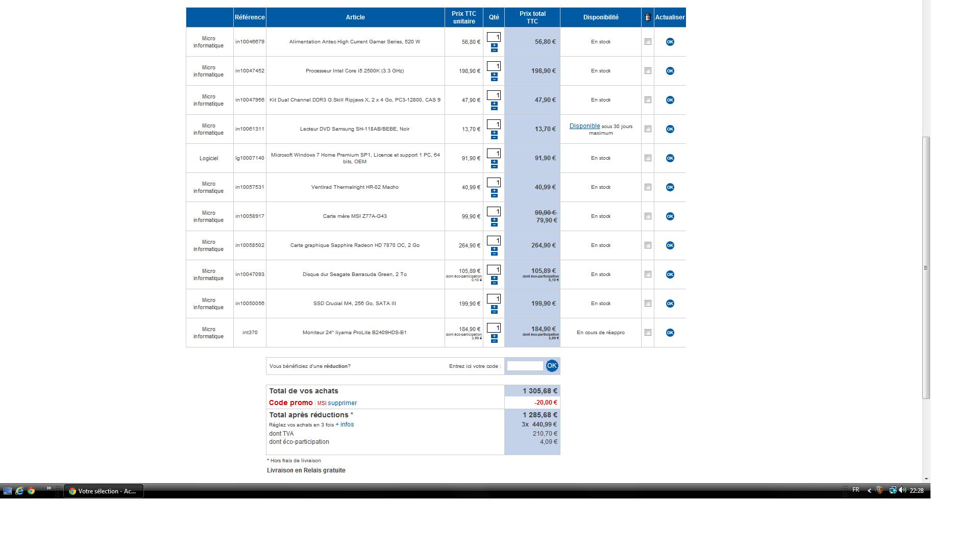Click OK update icon for Iiyama monitor row
980x551 pixels.
(x=670, y=333)
